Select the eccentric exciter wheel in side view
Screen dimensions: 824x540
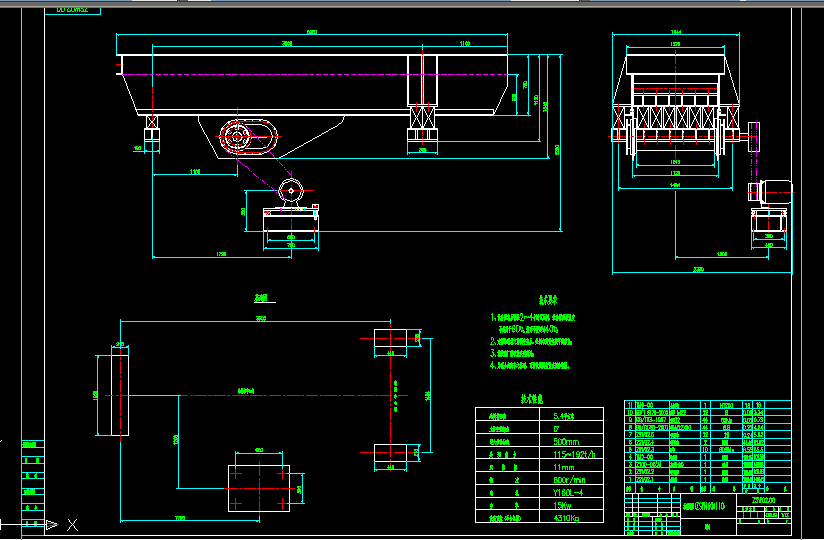tap(239, 136)
